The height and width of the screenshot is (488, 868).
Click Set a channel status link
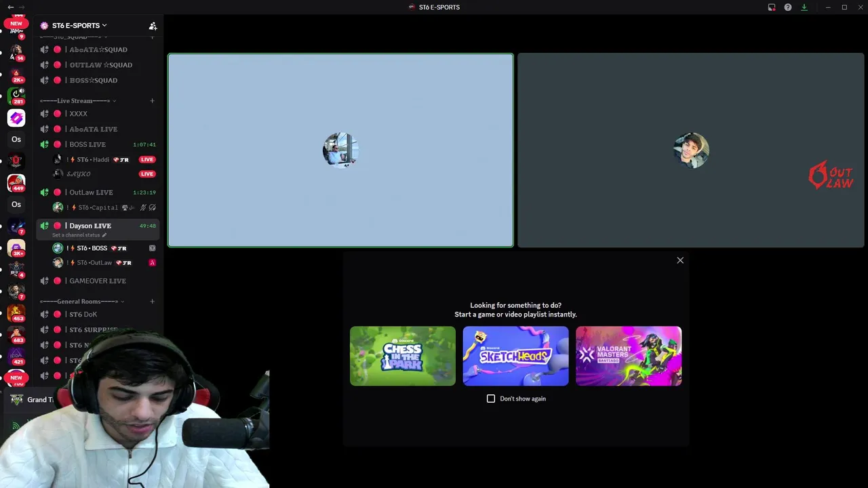click(76, 235)
